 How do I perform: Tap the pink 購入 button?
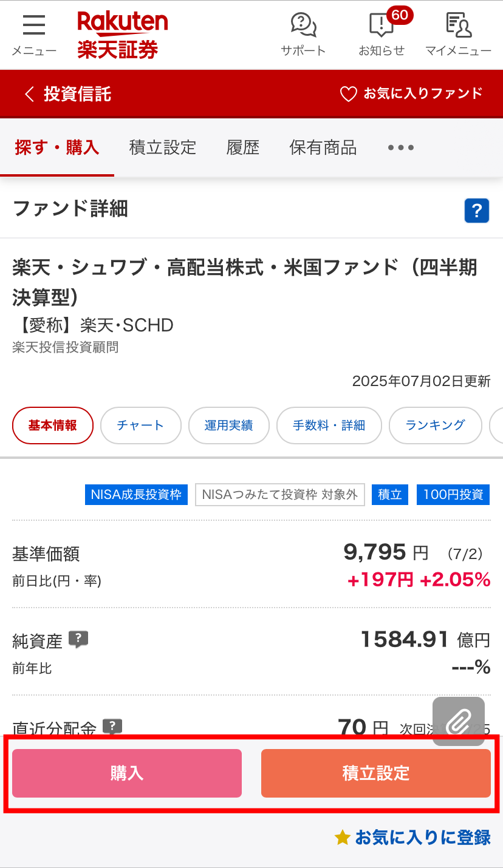click(127, 773)
